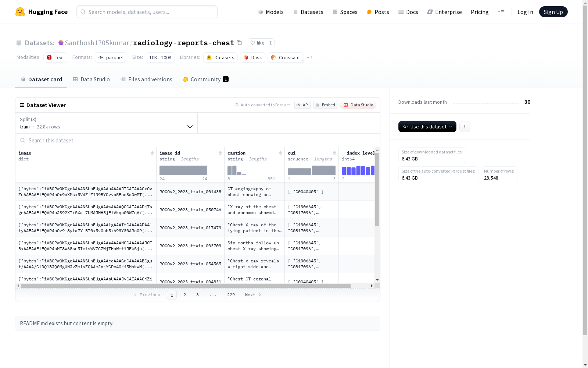Open Models in the navigation
Screen dimensions: 588x368
[271, 12]
